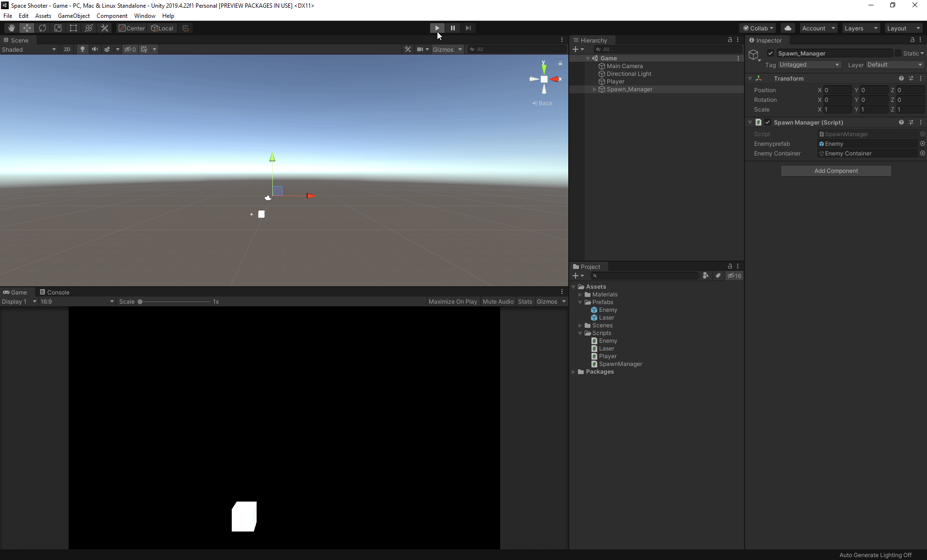Select the Rotate tool
Viewport: 927px width, 560px height.
42,28
